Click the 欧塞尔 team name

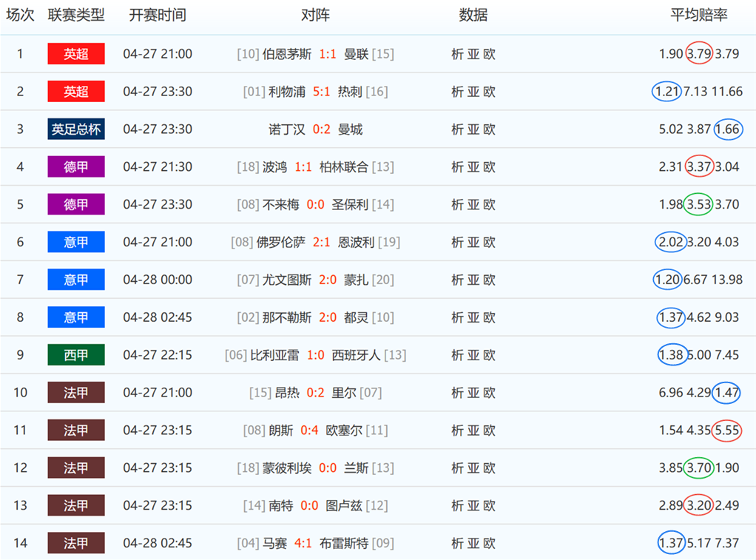(x=344, y=431)
